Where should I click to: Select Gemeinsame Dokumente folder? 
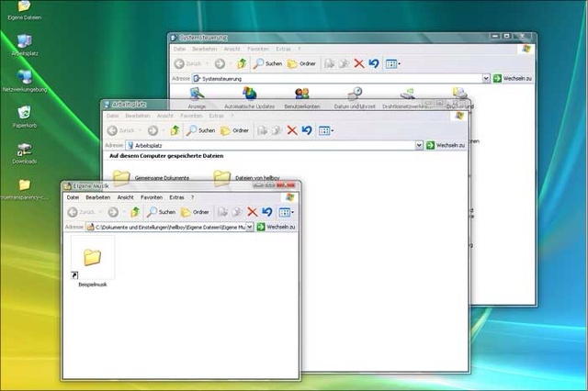(151, 178)
